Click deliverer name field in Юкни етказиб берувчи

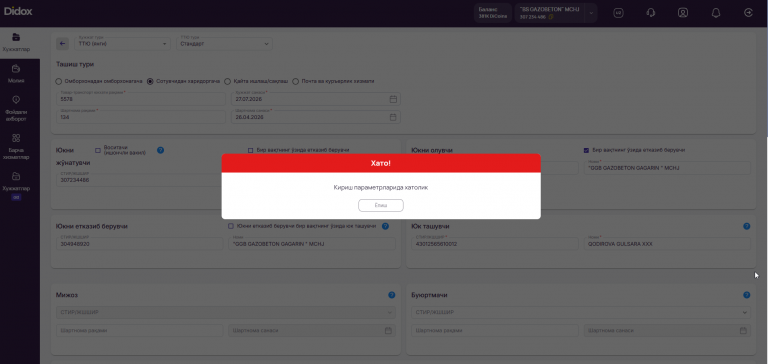pos(312,243)
